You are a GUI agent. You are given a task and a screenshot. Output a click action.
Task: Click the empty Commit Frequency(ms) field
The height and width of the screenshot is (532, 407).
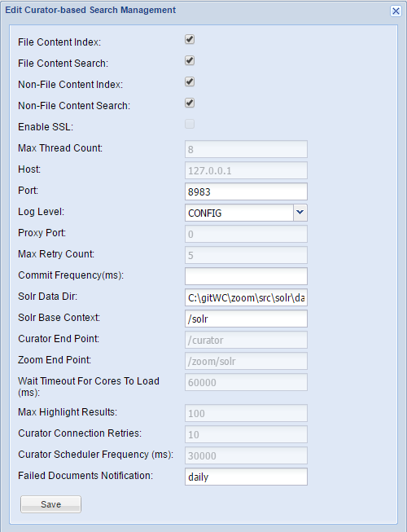(246, 276)
